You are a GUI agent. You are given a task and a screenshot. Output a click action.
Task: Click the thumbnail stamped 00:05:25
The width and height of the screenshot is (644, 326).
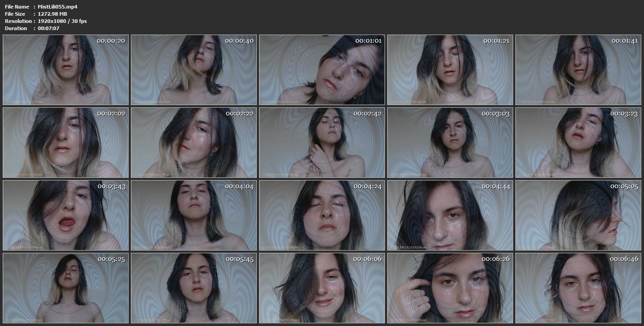point(66,288)
